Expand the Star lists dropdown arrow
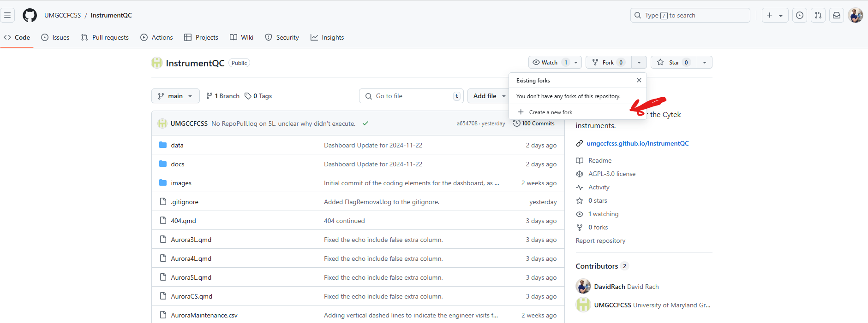 (x=704, y=63)
